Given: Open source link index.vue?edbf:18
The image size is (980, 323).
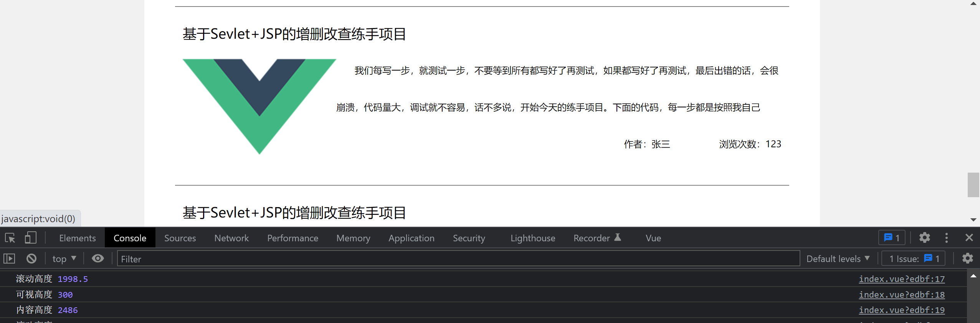Looking at the screenshot, I should pyautogui.click(x=902, y=295).
